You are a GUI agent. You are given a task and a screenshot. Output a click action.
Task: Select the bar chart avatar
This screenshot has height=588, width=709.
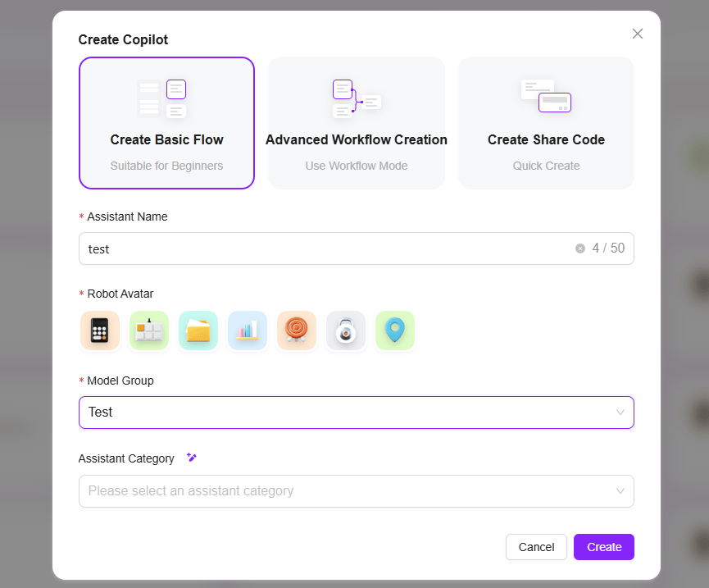click(x=248, y=330)
